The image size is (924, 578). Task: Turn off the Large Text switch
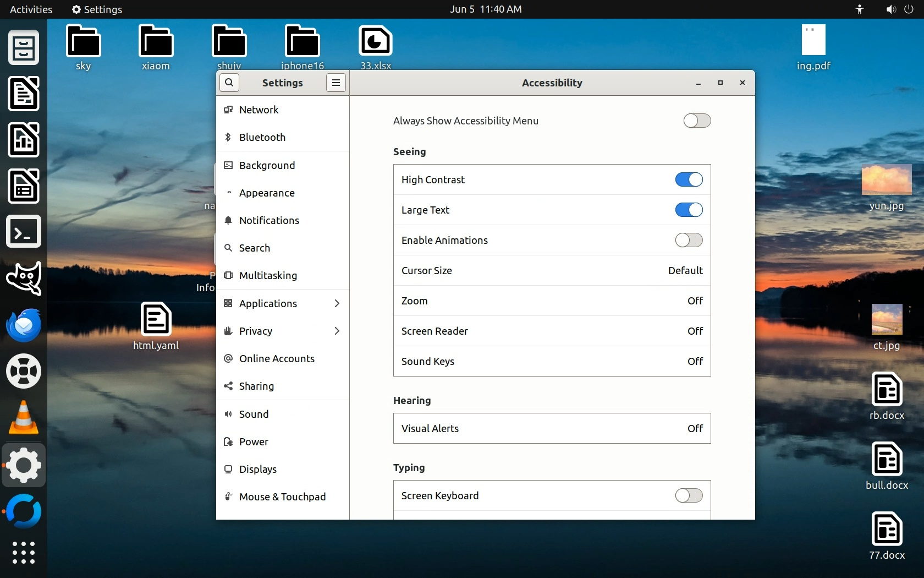[689, 210]
